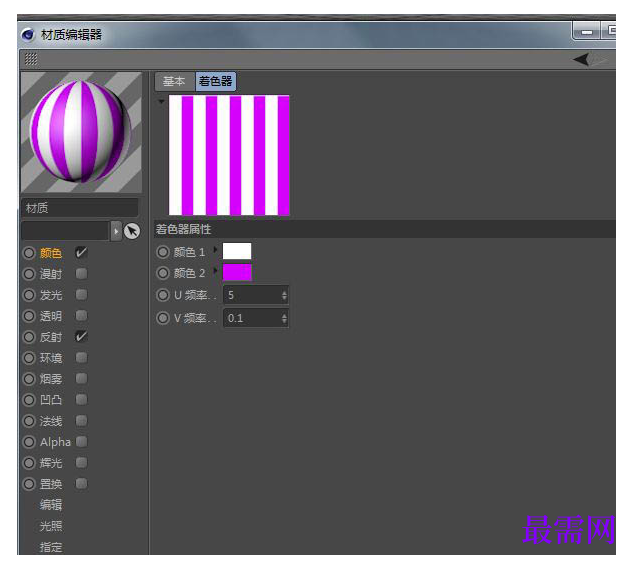Disable the 反射 channel checkbox
The image size is (634, 561).
[x=81, y=337]
